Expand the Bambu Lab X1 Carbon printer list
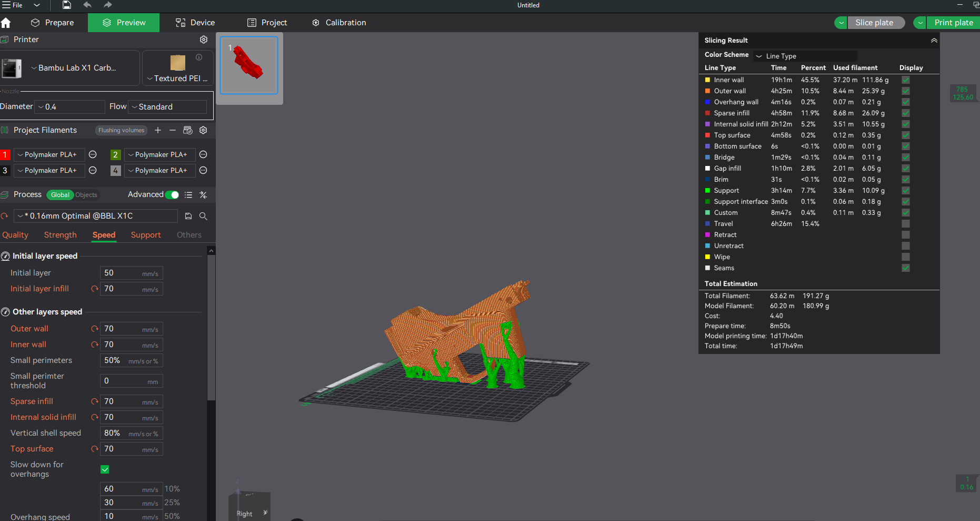The height and width of the screenshot is (521, 980). tap(74, 68)
